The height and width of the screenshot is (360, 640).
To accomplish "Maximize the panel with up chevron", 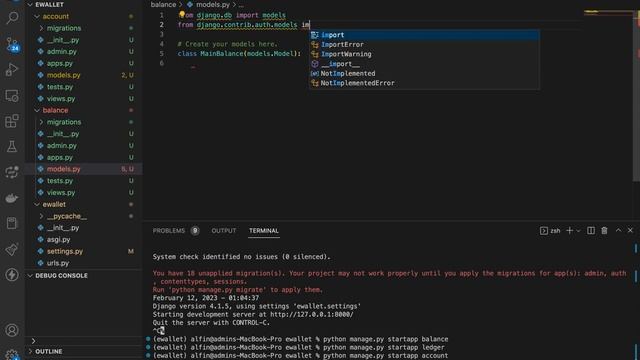I will tap(618, 231).
